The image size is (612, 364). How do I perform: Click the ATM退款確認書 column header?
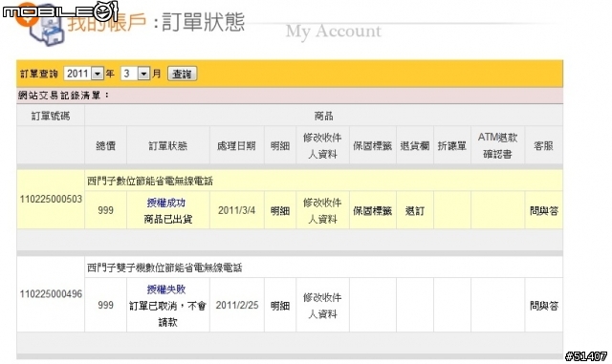point(497,145)
